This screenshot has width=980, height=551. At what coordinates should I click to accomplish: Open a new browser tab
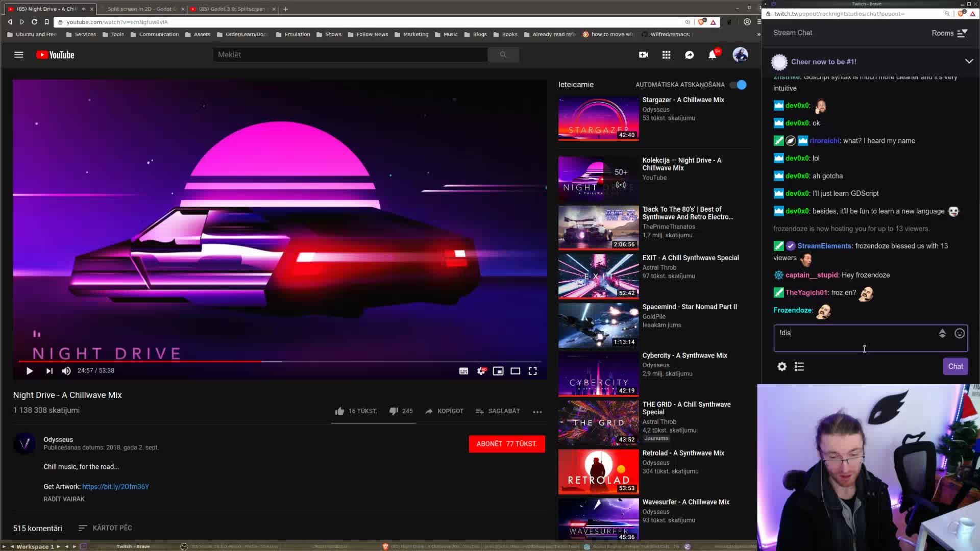click(x=285, y=9)
